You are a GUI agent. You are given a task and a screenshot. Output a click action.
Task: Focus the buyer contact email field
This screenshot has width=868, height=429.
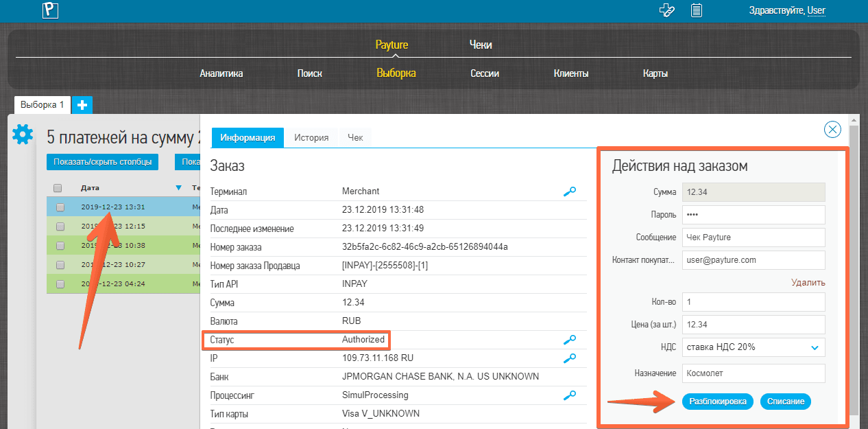coord(754,260)
